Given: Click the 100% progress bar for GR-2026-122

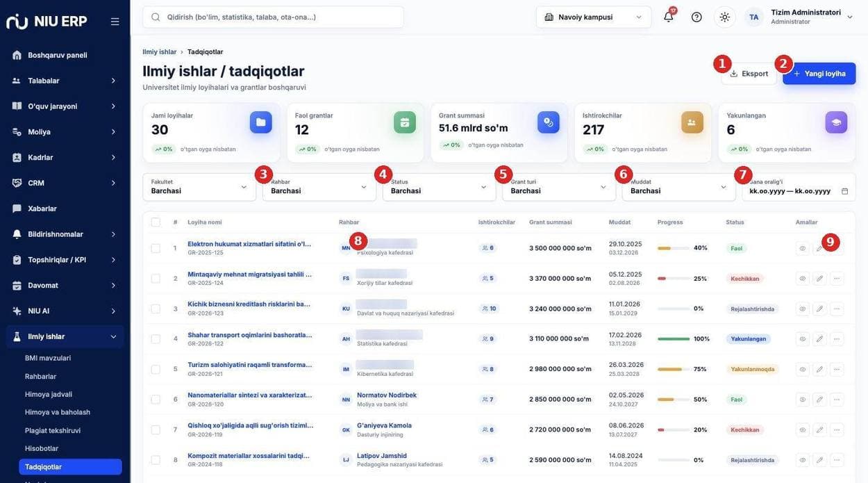Looking at the screenshot, I should pyautogui.click(x=674, y=339).
